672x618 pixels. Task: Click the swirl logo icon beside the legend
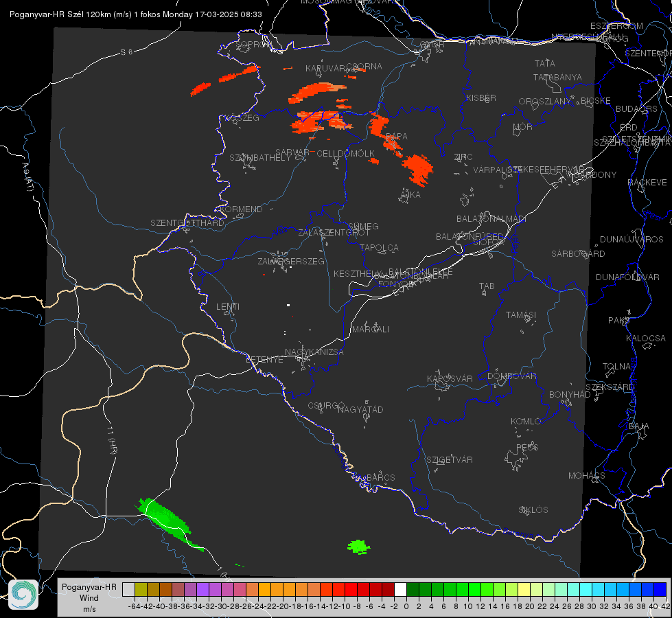23,594
